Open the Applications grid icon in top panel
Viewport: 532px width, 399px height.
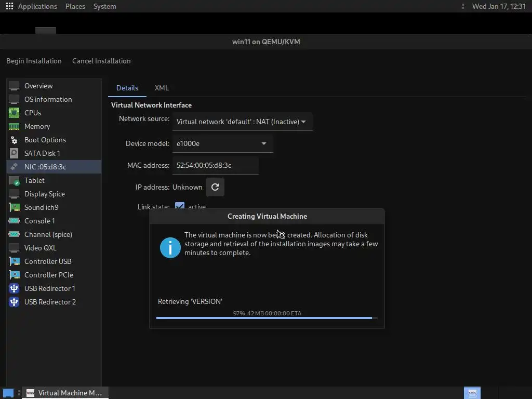tap(9, 6)
